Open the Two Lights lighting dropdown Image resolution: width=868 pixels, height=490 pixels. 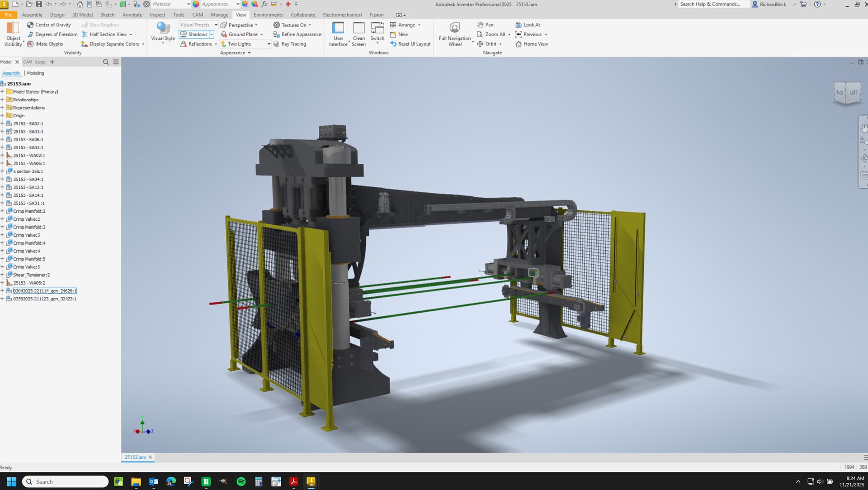pos(269,44)
